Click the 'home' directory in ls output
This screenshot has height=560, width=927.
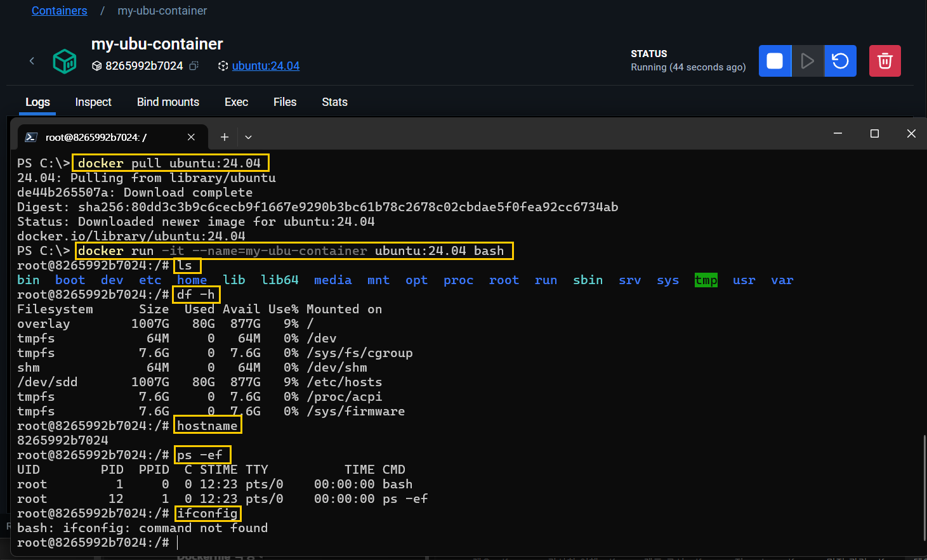pos(192,280)
